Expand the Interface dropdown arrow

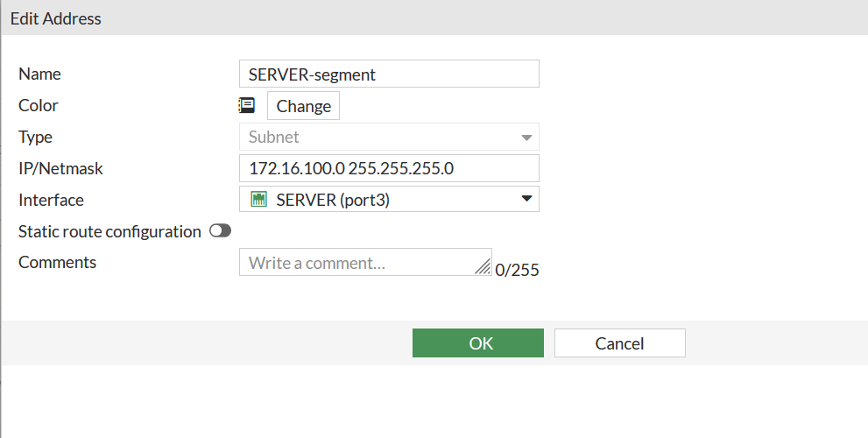click(x=526, y=199)
